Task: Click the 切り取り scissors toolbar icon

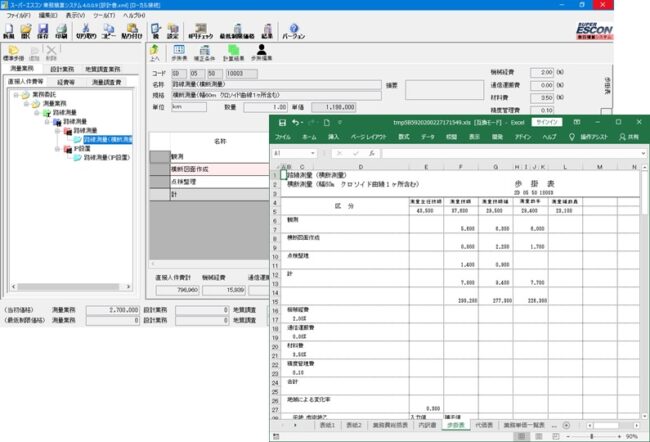Action: coord(86,31)
